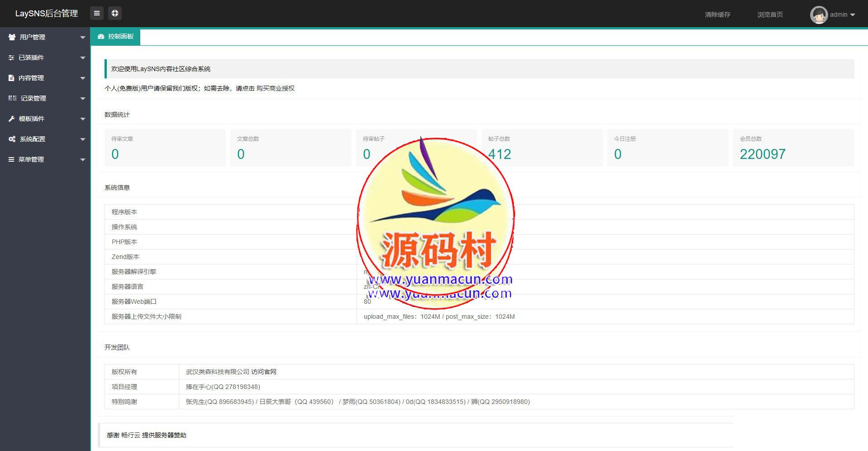
Task: Open the 模板插件 sidebar menu
Action: coord(45,119)
